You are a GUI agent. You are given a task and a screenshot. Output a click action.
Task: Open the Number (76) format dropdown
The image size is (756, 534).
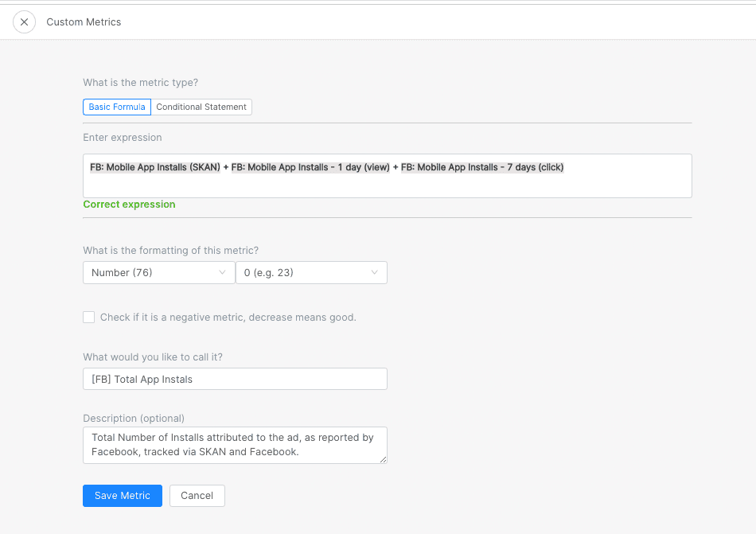158,273
